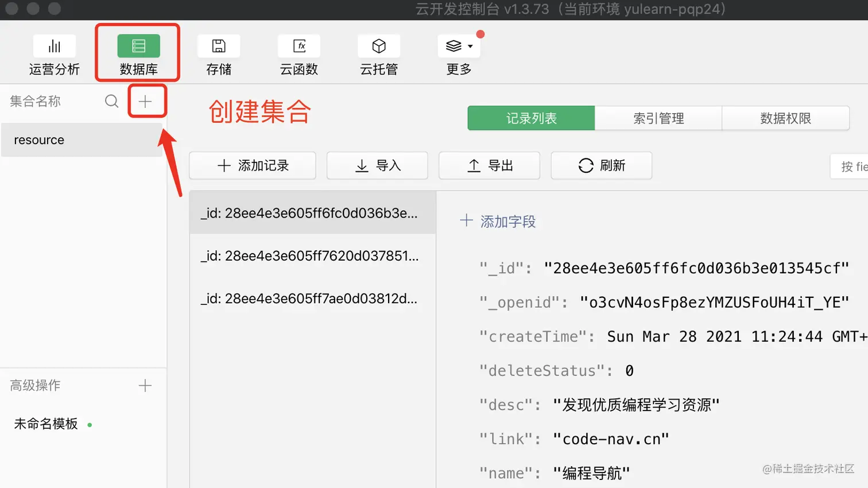Open the 按 field filter selector

851,166
